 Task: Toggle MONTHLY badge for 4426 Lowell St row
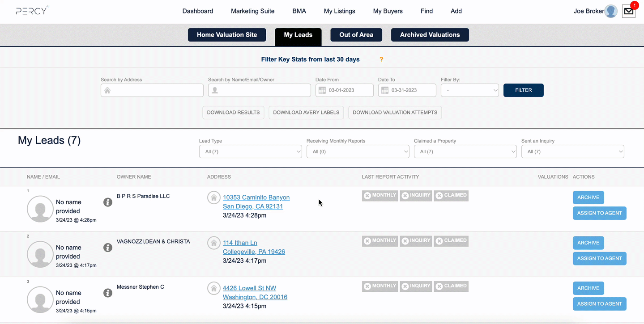click(x=380, y=286)
